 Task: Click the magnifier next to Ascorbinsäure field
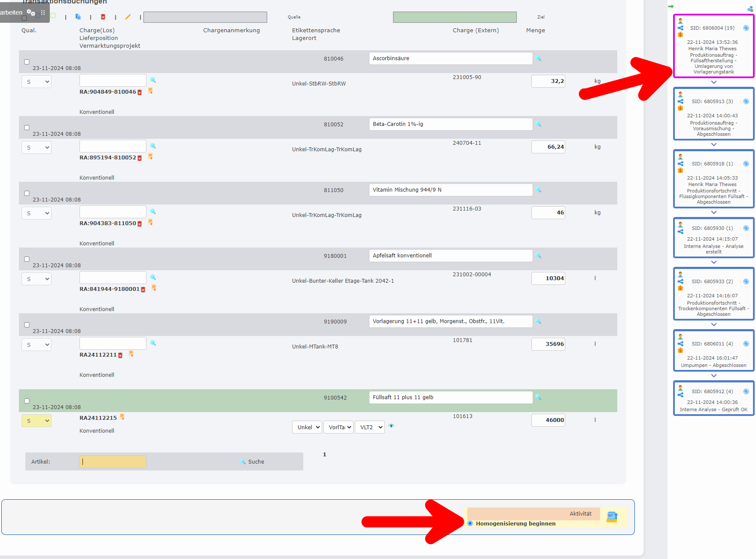pos(539,58)
